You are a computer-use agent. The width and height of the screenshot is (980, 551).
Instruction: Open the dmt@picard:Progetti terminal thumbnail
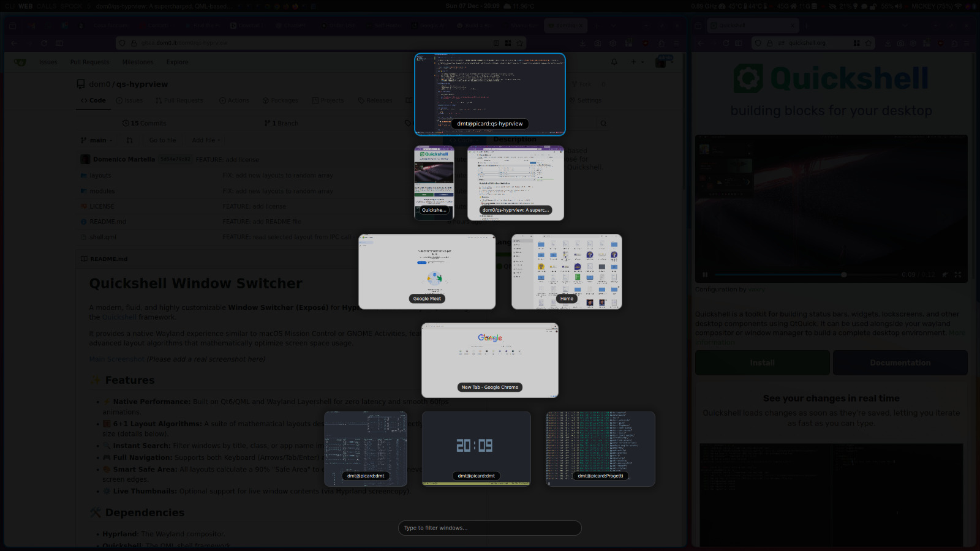(600, 449)
